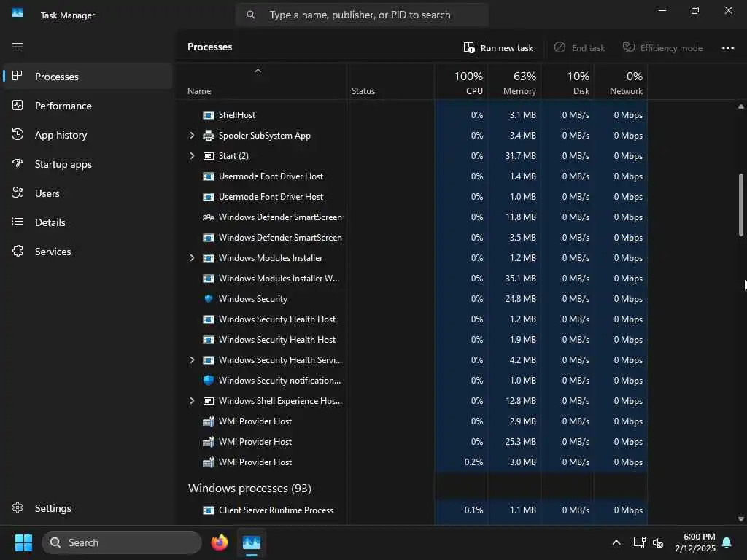The image size is (747, 560).
Task: Expand Windows Security Health Service row
Action: click(192, 360)
